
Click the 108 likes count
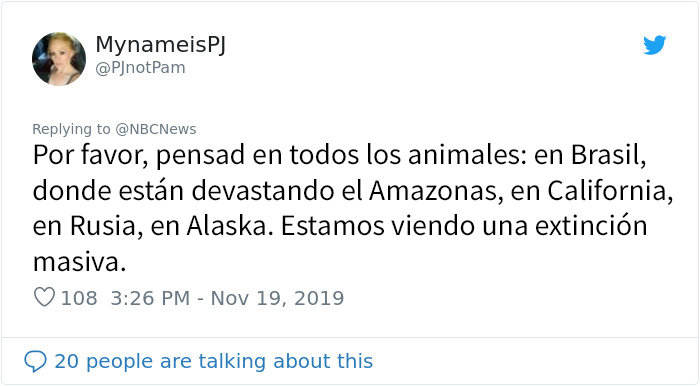[79, 298]
